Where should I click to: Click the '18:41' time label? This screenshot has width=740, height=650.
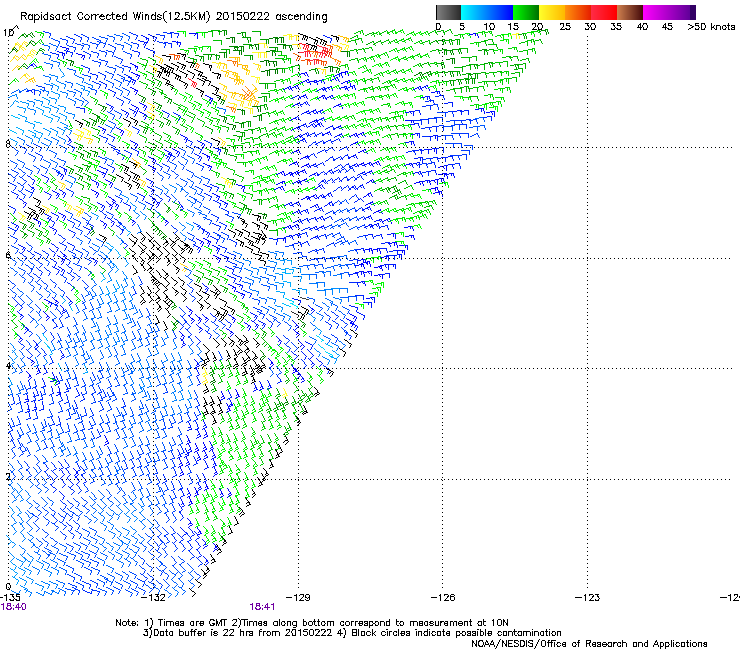262,607
